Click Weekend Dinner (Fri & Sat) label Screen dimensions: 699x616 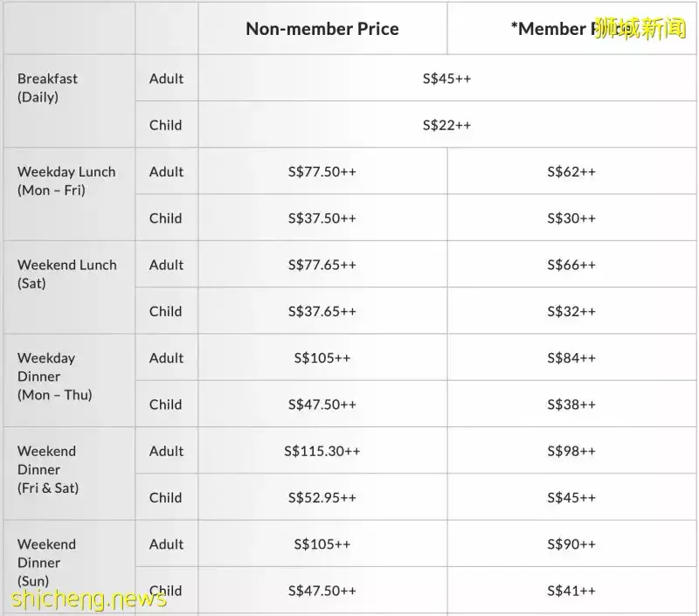coord(48,469)
